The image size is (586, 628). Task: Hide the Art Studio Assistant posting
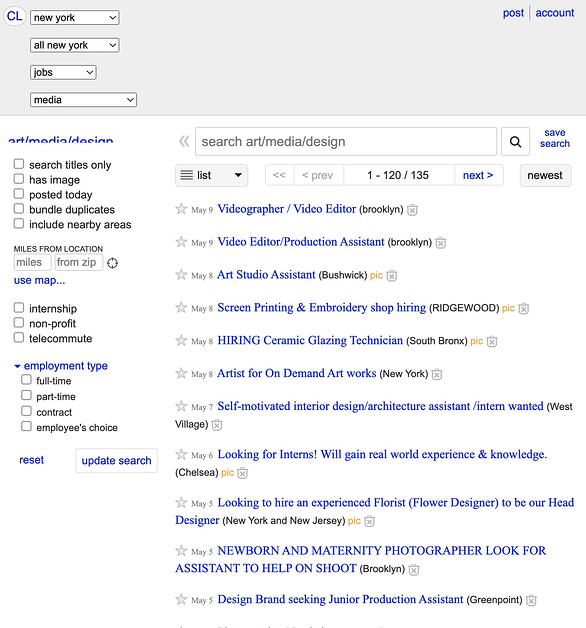[x=392, y=276]
